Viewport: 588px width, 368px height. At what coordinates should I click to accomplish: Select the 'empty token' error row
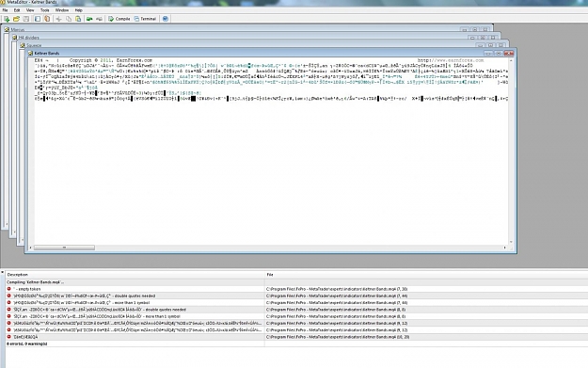(296, 289)
